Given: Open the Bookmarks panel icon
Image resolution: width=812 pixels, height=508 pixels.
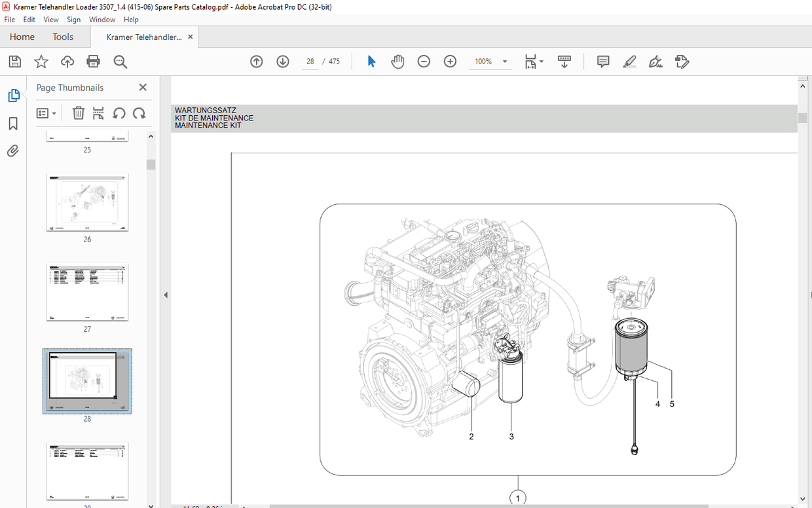Looking at the screenshot, I should 14,123.
